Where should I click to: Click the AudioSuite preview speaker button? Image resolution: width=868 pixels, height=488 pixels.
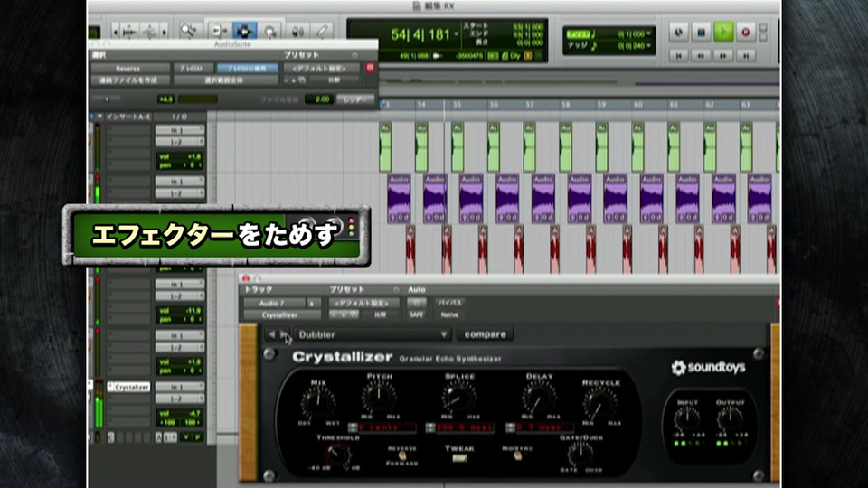[107, 99]
